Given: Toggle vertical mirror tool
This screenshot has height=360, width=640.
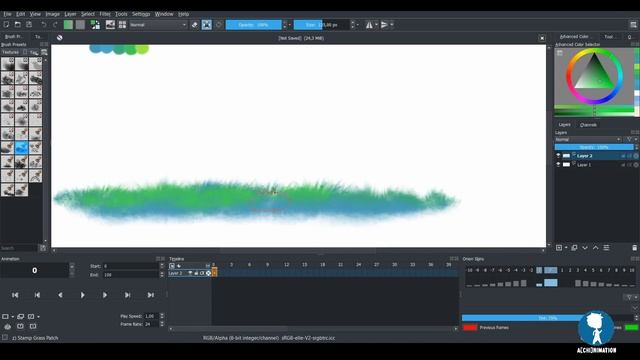Looking at the screenshot, I should 384,25.
